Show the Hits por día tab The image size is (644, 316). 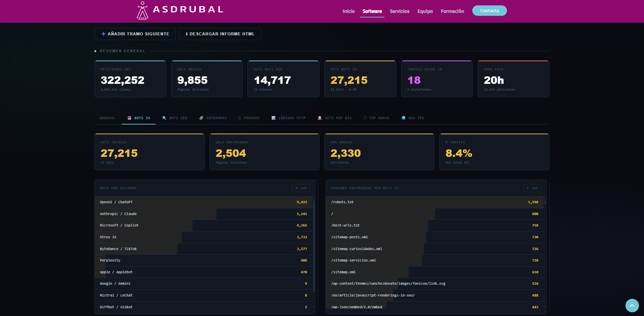click(335, 118)
